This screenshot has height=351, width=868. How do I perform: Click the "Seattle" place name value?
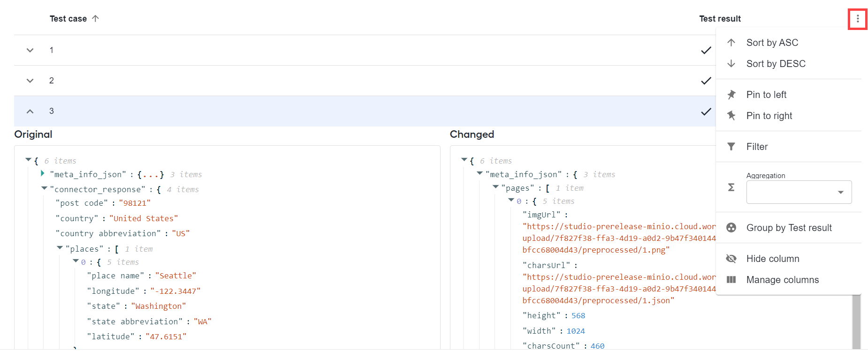click(x=175, y=276)
